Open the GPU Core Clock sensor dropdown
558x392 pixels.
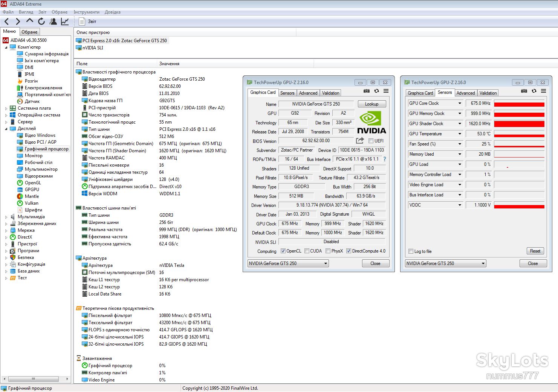pyautogui.click(x=460, y=103)
